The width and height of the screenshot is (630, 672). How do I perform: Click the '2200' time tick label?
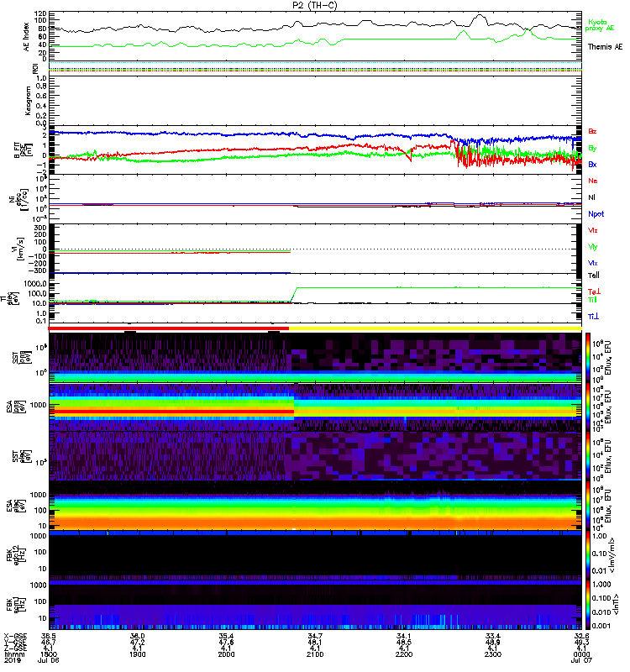pos(404,654)
